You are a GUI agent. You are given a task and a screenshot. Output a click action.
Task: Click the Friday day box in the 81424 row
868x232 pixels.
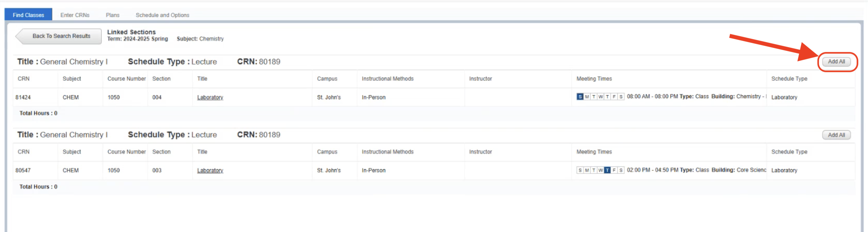614,97
